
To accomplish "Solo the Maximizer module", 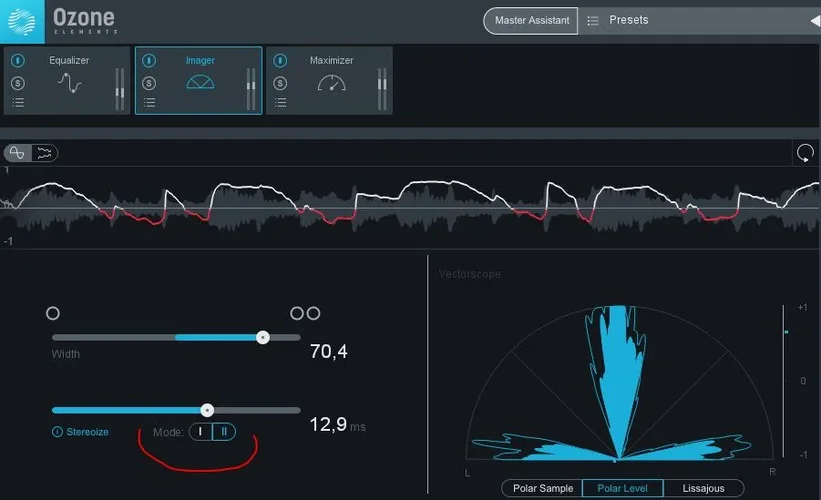I will pyautogui.click(x=280, y=83).
